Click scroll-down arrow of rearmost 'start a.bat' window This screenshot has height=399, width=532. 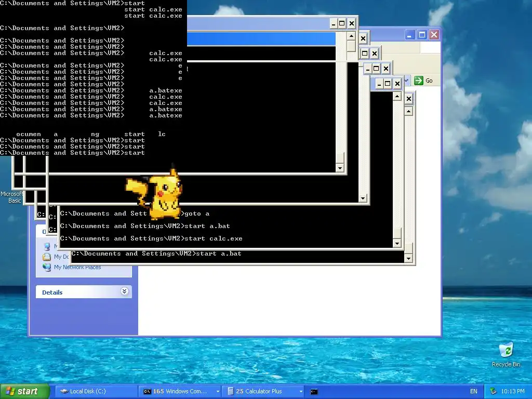408,259
